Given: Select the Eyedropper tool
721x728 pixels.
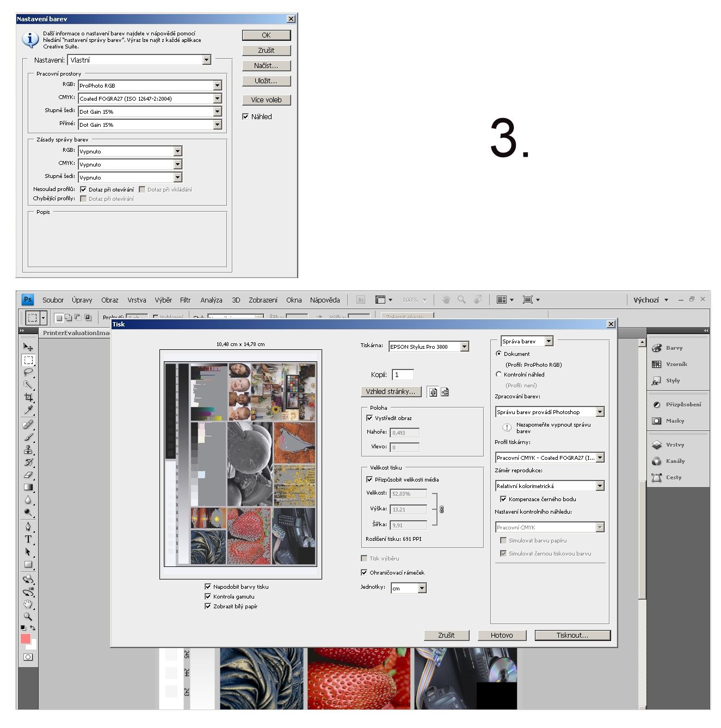Looking at the screenshot, I should pos(28,410).
